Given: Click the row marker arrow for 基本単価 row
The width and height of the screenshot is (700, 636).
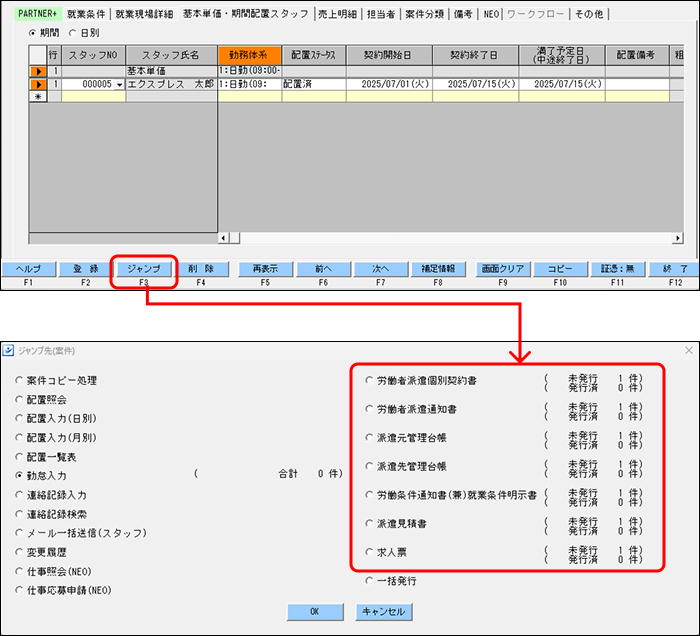Looking at the screenshot, I should click(38, 71).
